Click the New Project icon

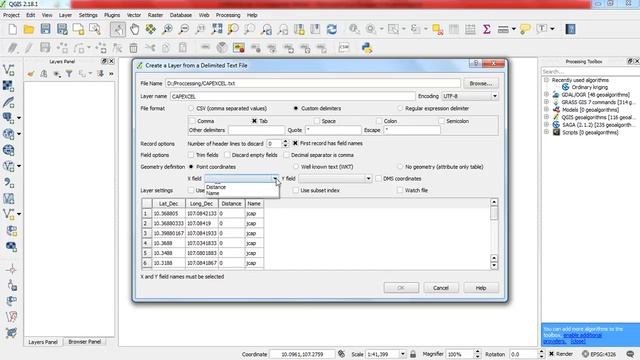click(13, 29)
